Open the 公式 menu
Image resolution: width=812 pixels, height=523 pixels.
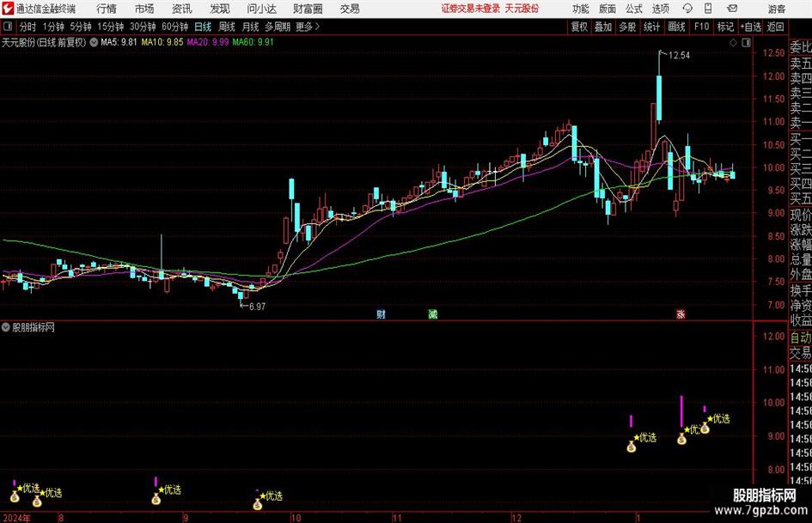coord(634,9)
